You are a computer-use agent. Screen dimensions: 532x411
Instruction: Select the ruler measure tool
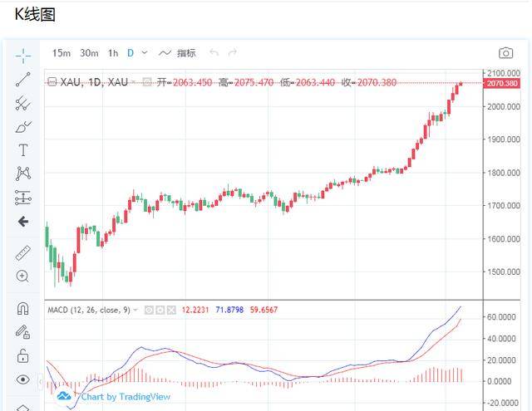tap(23, 252)
